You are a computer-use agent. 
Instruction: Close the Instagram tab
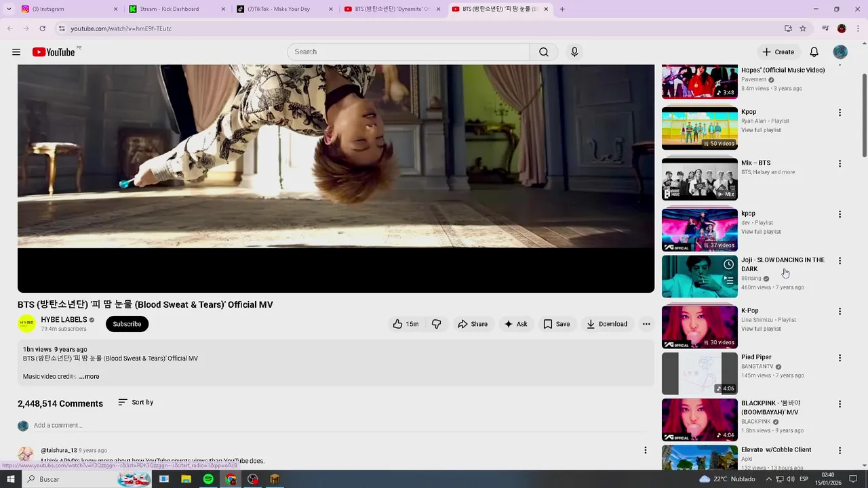(x=115, y=9)
